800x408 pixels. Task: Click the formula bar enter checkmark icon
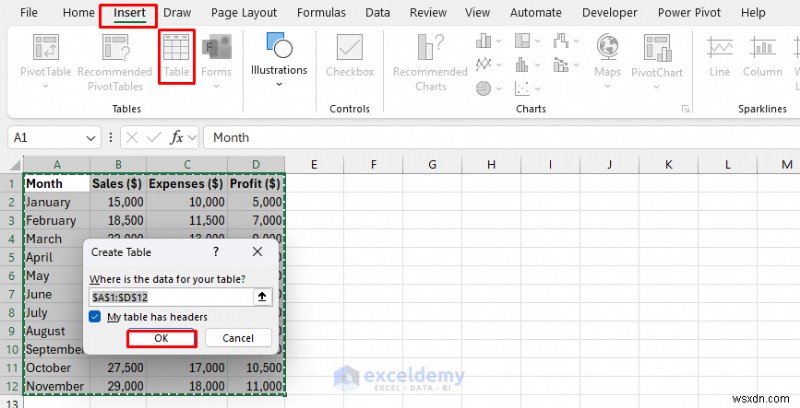point(154,138)
